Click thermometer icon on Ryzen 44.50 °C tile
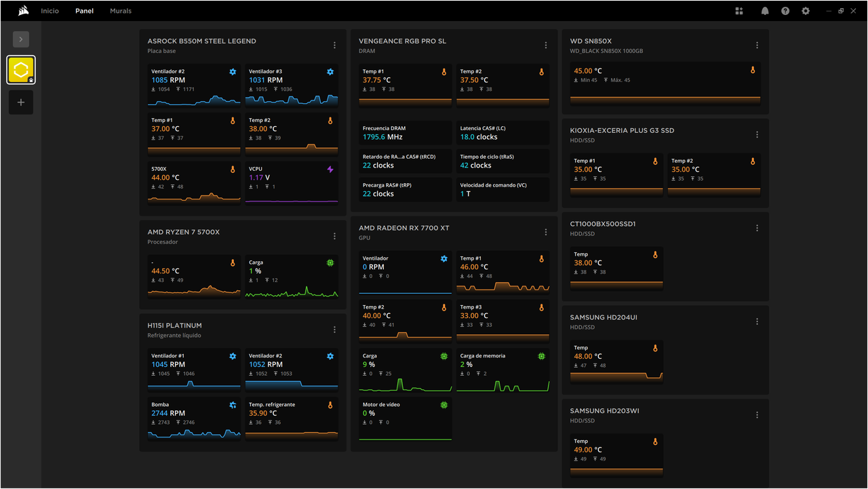The height and width of the screenshot is (489, 868). 233,262
